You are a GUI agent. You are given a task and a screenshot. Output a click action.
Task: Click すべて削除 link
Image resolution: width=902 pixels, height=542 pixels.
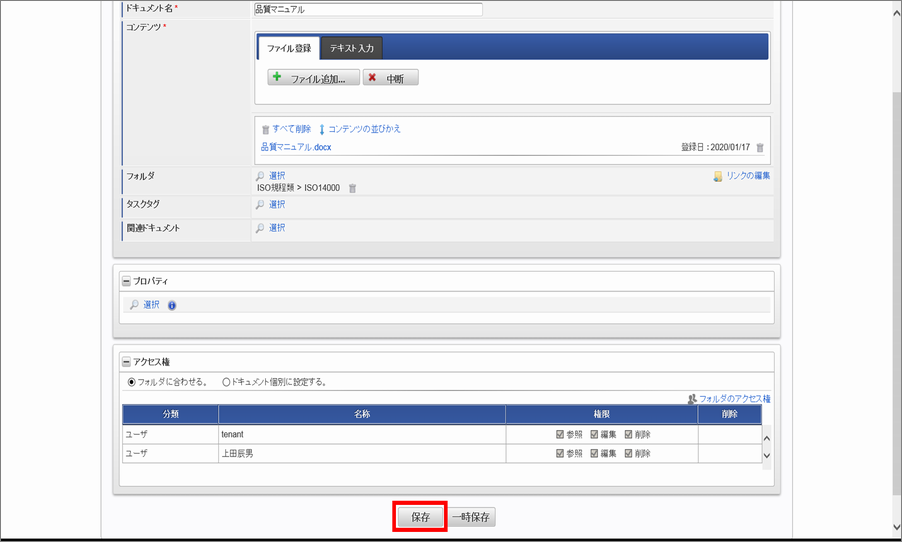pos(292,129)
